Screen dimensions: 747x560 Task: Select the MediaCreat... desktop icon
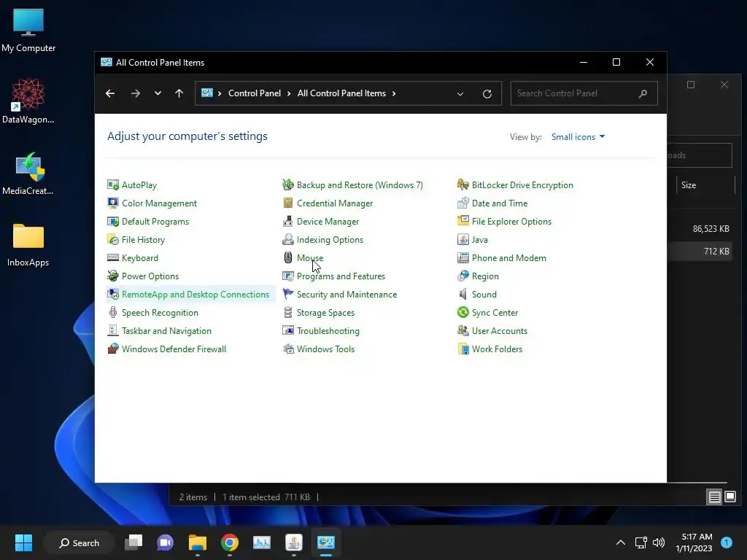tap(28, 174)
